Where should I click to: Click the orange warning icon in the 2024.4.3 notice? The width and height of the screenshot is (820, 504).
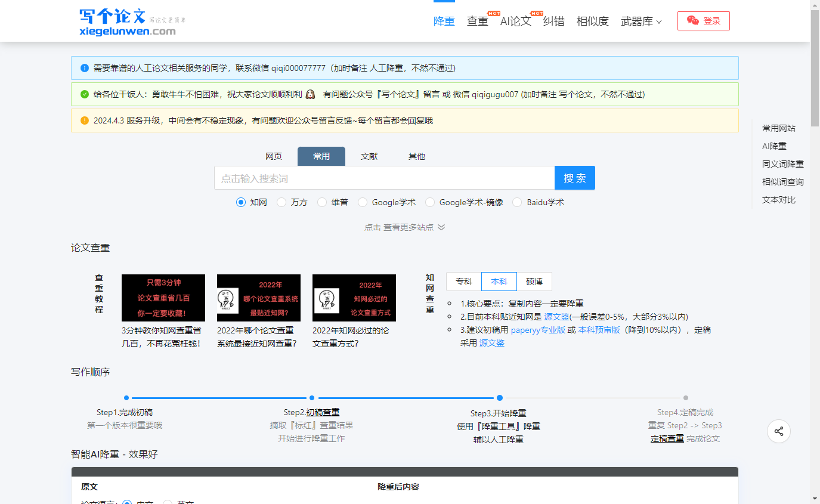pos(84,120)
